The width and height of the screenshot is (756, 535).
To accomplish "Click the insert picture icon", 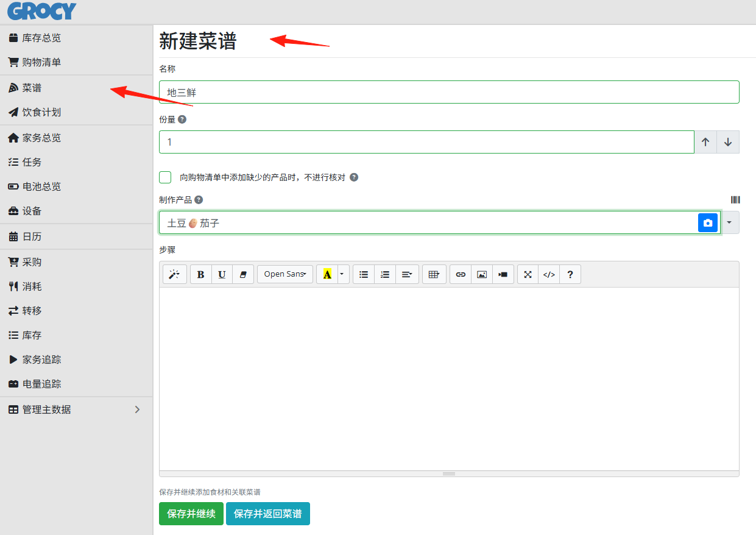I will (x=482, y=274).
